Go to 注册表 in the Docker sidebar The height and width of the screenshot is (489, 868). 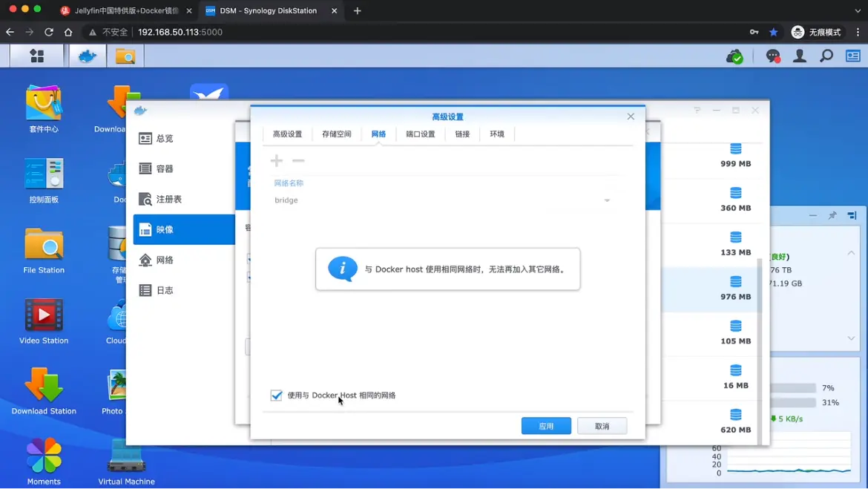168,200
